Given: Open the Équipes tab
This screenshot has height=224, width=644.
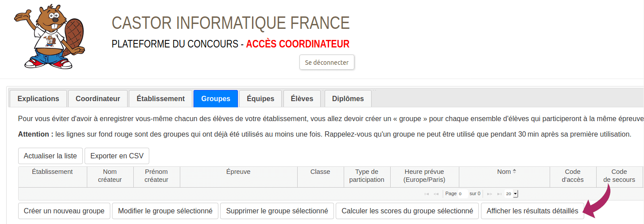Looking at the screenshot, I should click(260, 98).
